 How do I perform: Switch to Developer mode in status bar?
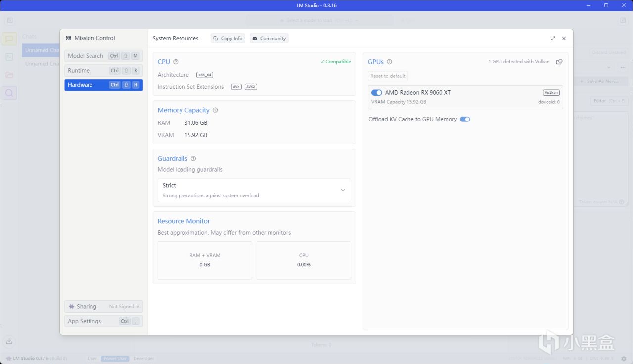[x=144, y=359]
